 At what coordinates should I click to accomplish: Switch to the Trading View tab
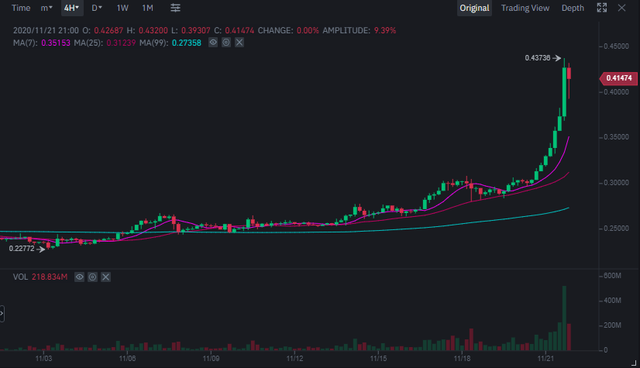click(525, 8)
